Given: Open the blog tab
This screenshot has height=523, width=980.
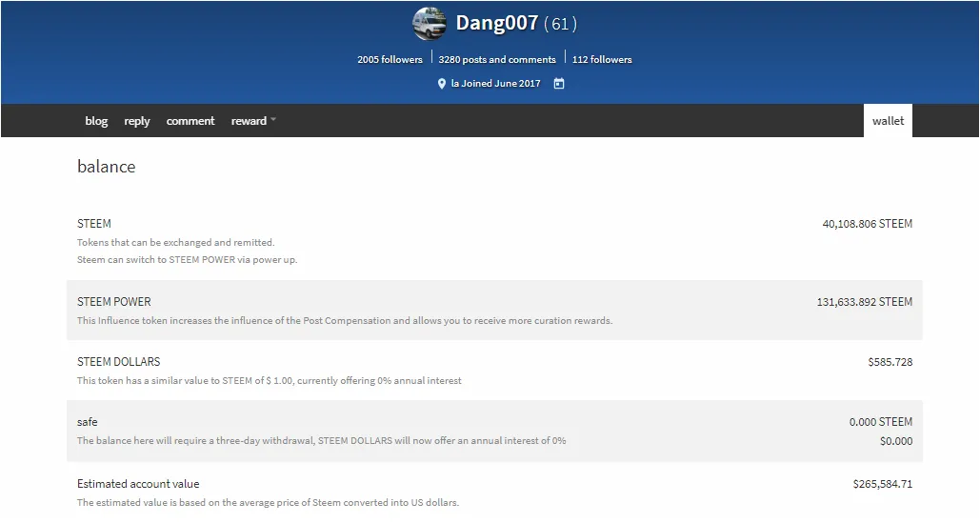Looking at the screenshot, I should click(96, 121).
